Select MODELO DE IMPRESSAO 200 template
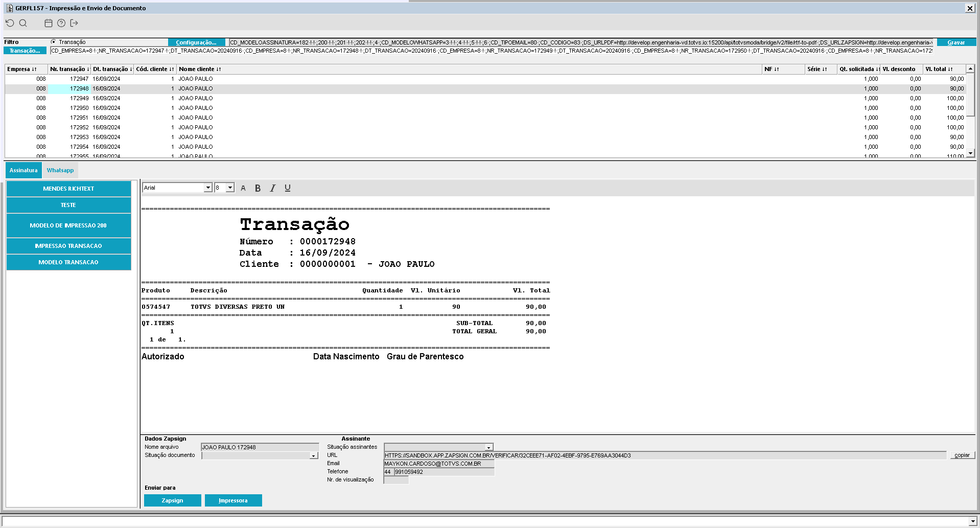Image resolution: width=980 pixels, height=528 pixels. [68, 225]
